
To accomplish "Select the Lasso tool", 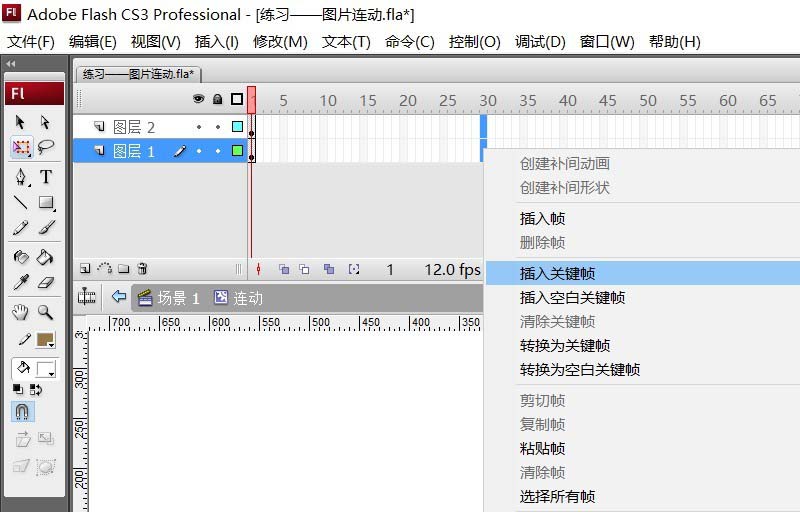I will click(45, 147).
